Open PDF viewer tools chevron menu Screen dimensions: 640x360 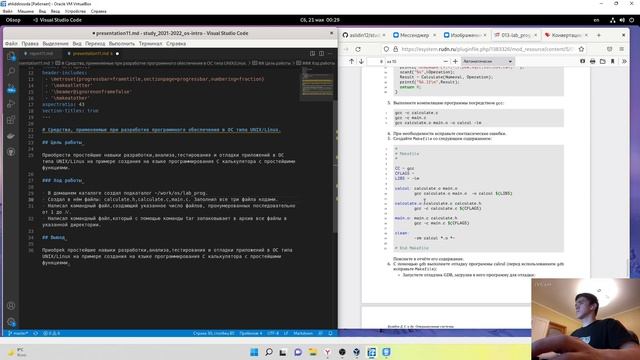[x=624, y=61]
